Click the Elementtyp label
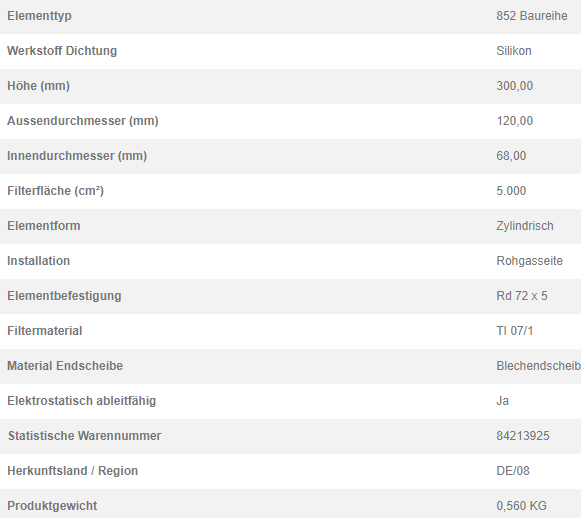This screenshot has width=581, height=518. coord(39,16)
